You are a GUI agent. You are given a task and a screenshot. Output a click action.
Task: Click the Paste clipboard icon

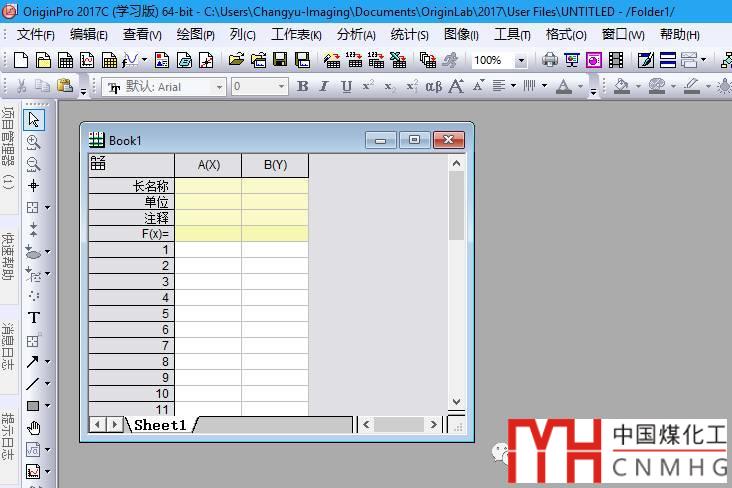coord(65,85)
